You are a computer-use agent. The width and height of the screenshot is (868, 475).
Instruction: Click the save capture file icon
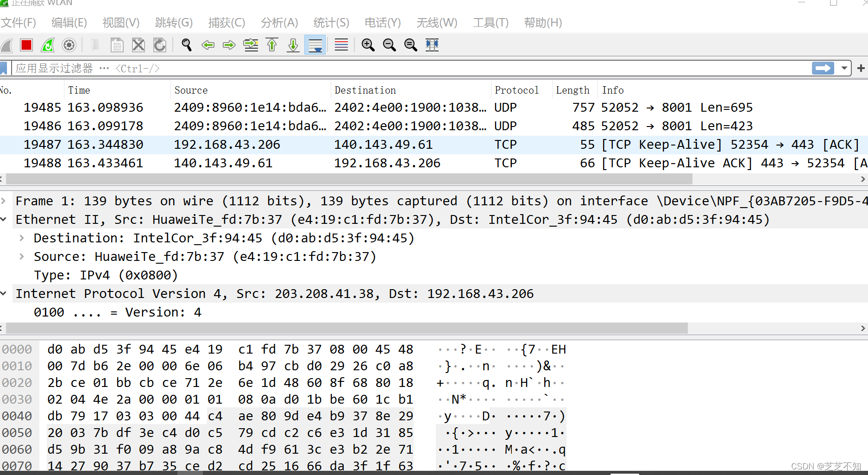117,45
